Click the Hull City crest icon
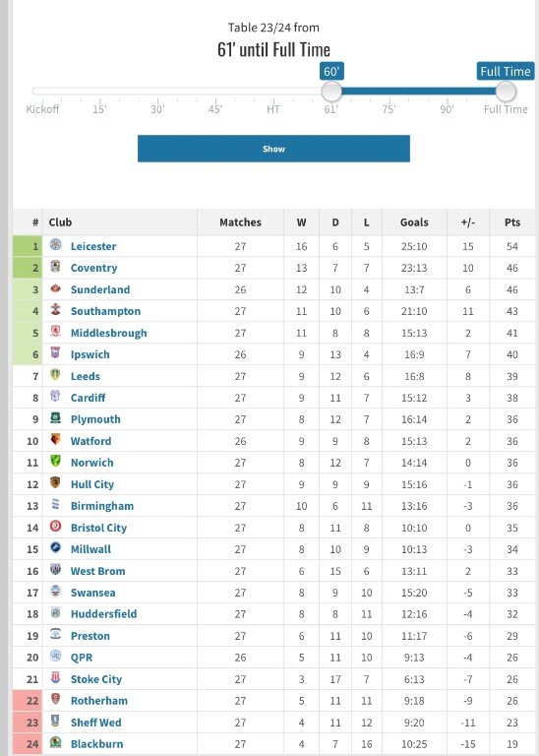 pyautogui.click(x=55, y=482)
